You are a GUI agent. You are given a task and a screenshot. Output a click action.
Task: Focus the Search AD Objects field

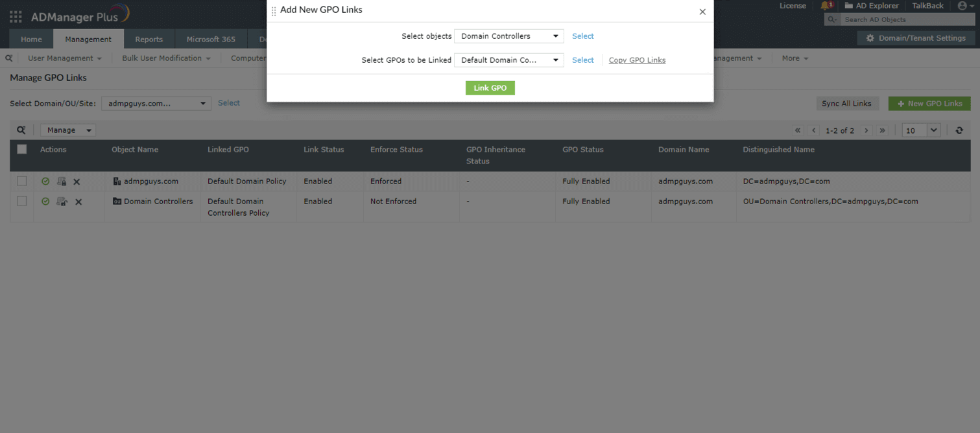907,19
